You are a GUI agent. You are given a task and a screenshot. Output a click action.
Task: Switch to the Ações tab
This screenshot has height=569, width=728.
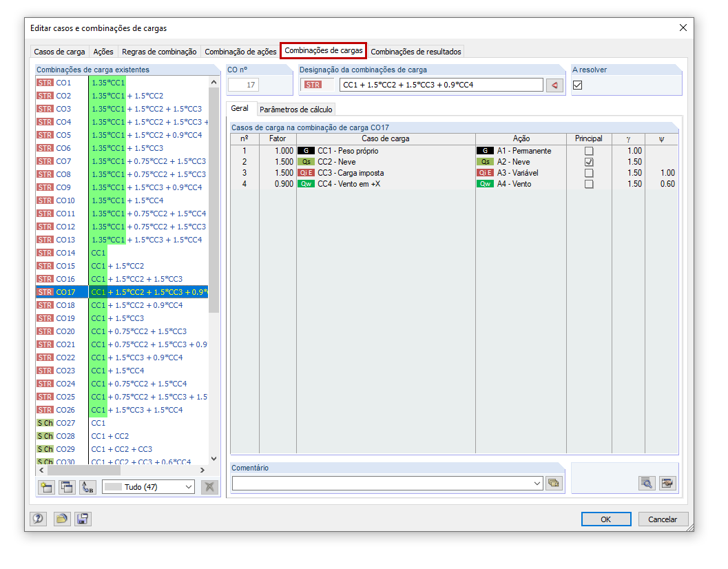pyautogui.click(x=103, y=52)
